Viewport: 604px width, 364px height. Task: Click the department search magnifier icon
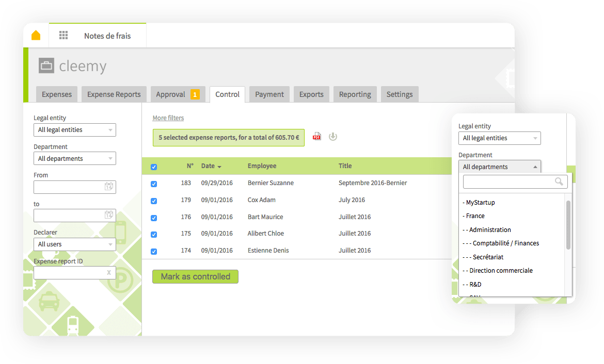click(x=559, y=181)
